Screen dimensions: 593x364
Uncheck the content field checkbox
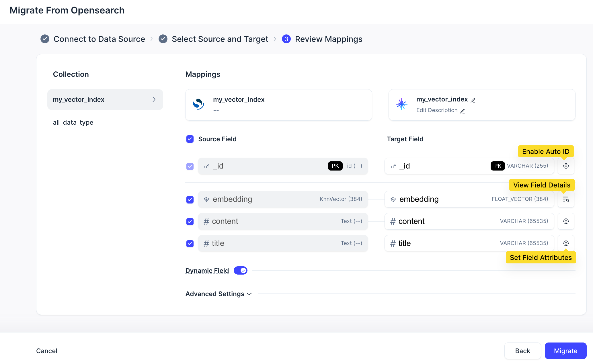190,222
